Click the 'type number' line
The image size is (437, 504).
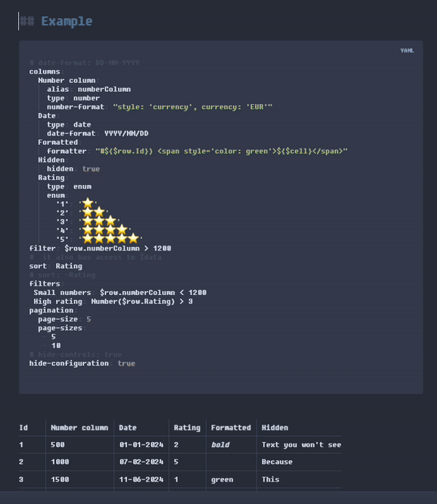pos(74,98)
